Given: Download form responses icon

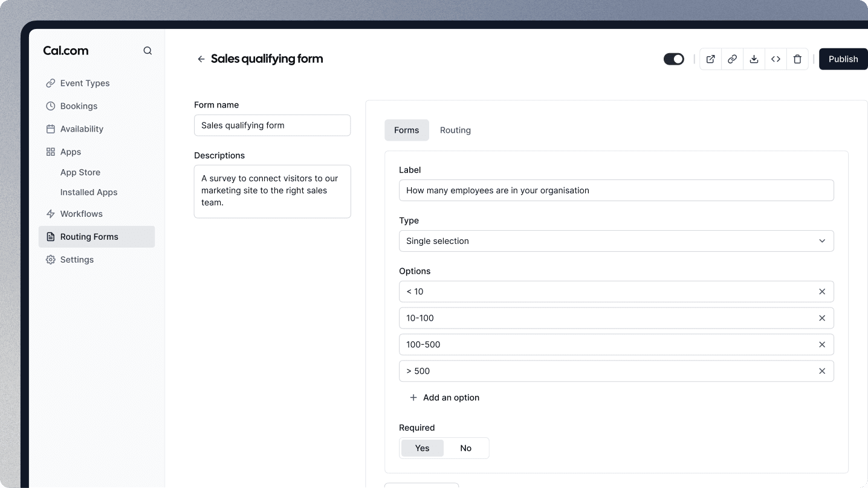Looking at the screenshot, I should (754, 59).
